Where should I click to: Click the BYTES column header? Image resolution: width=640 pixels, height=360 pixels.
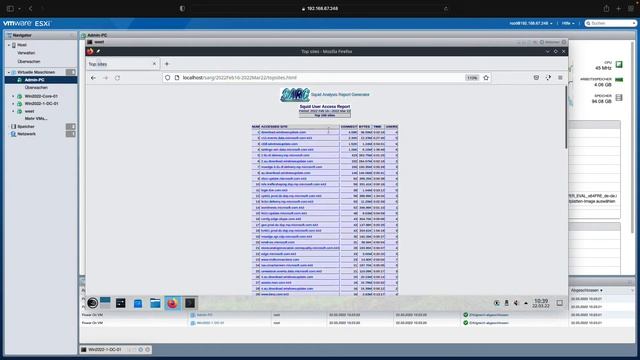(364, 127)
